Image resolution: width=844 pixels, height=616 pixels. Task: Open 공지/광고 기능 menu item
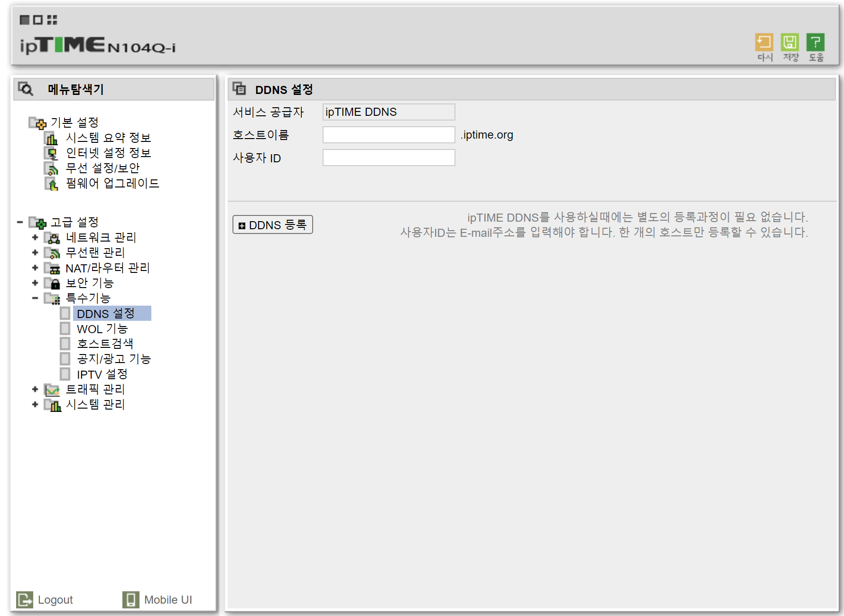click(114, 359)
